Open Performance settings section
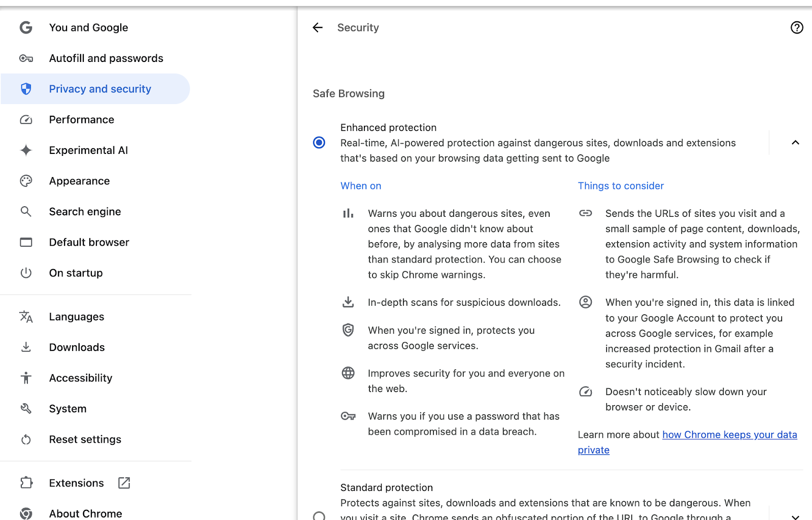The width and height of the screenshot is (812, 520). coord(95,120)
